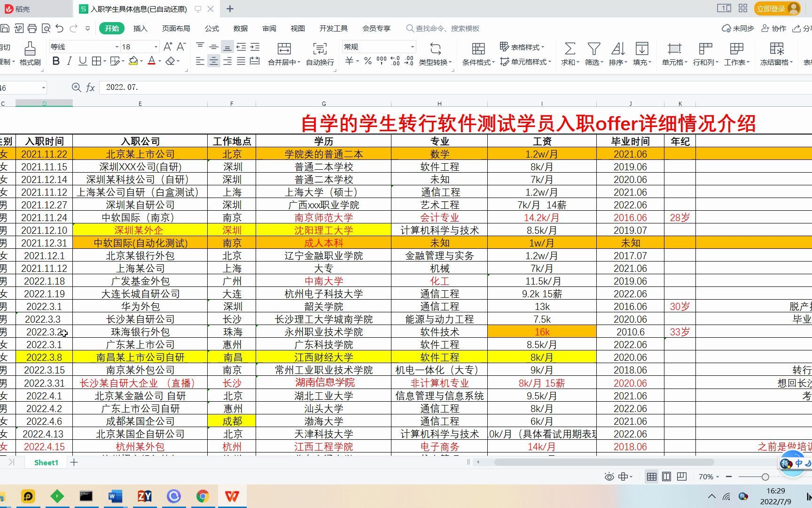Click the decrease indent icon
Viewport: 812px width, 508px height.
pyautogui.click(x=241, y=47)
